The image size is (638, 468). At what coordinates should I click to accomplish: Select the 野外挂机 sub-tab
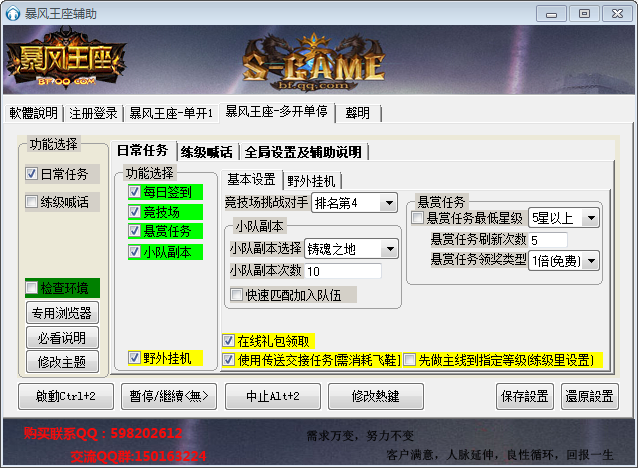(x=312, y=181)
